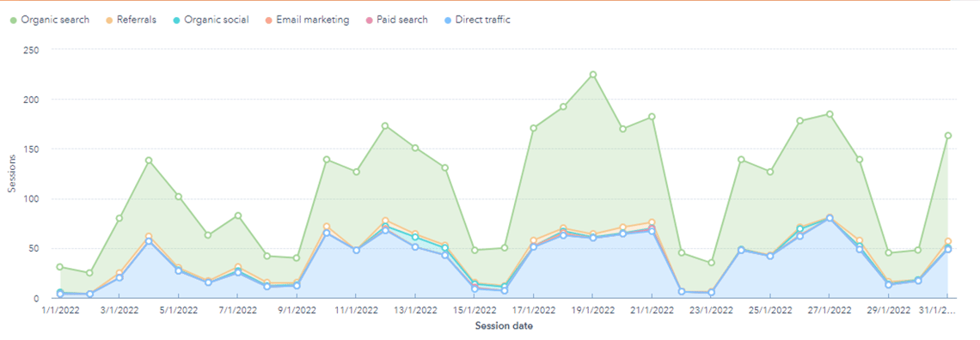
Task: Toggle the Organic search legend series
Action: tap(50, 20)
